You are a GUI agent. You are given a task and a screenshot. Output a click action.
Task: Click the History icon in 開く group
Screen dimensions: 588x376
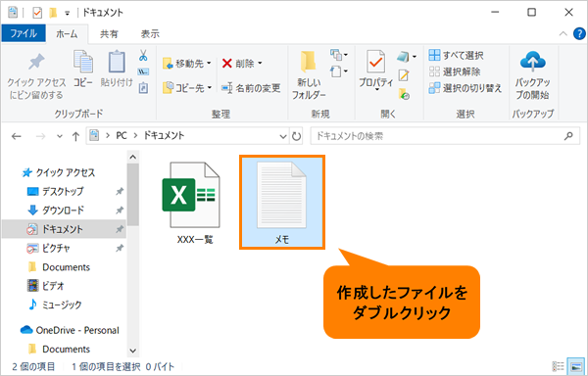point(404,94)
